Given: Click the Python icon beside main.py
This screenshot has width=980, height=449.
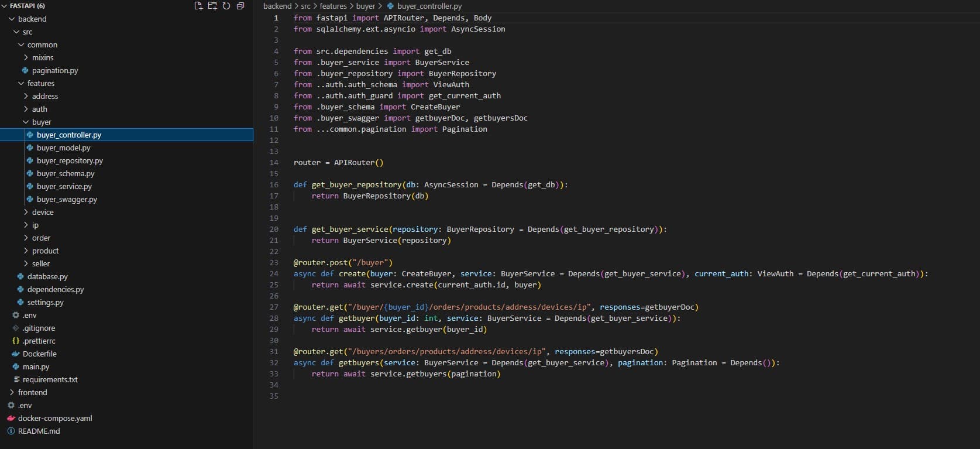Looking at the screenshot, I should [x=16, y=366].
